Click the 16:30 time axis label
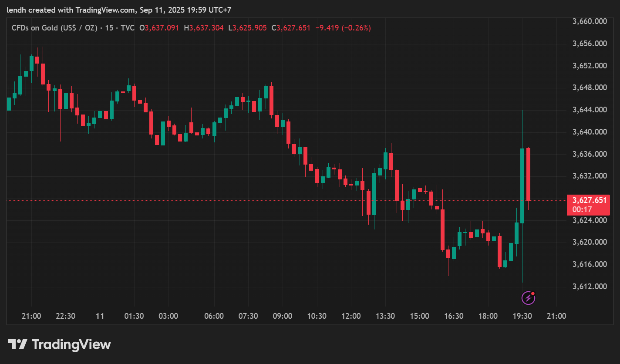This screenshot has width=620, height=364. pyautogui.click(x=454, y=316)
